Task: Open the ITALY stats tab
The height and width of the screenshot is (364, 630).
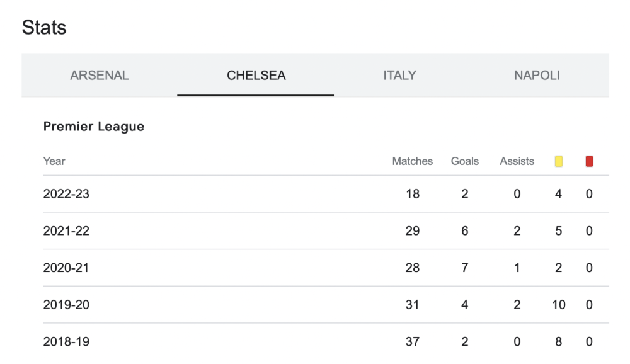Action: click(399, 75)
